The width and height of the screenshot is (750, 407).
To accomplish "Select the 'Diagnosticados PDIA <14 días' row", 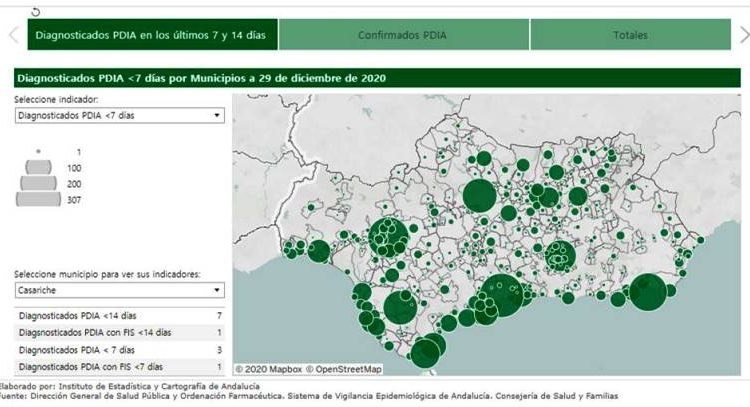I will [x=118, y=316].
